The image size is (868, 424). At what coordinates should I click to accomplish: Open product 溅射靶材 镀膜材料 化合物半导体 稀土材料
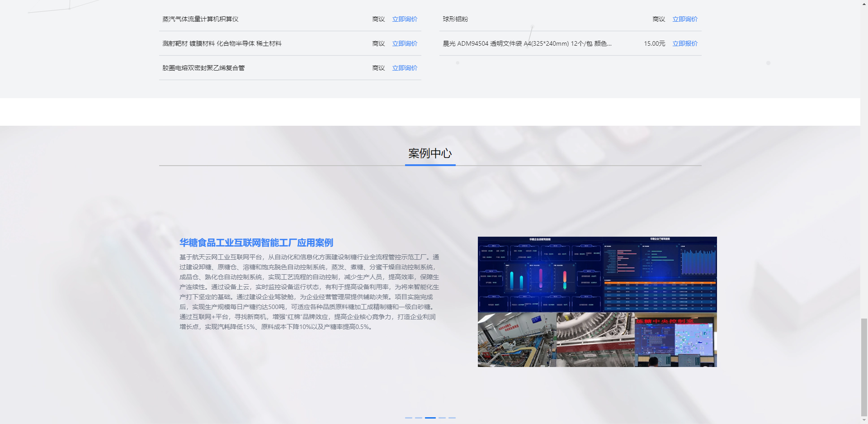222,43
